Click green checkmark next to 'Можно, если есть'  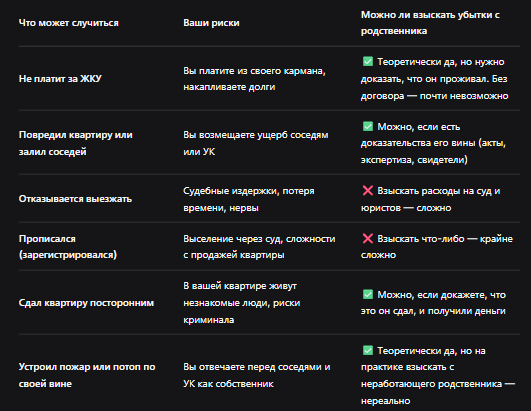[x=367, y=127]
